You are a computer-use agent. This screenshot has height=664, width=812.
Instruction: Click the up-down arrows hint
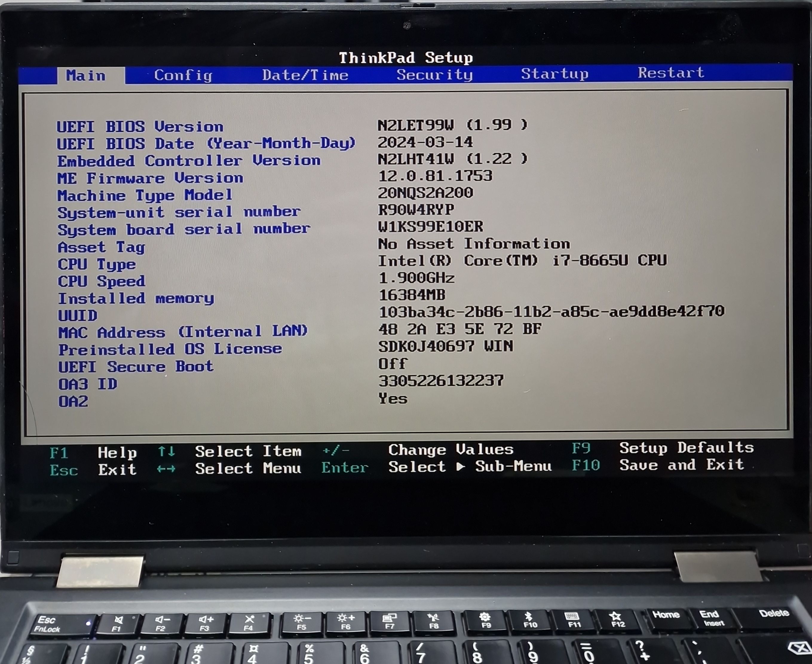pos(167,452)
